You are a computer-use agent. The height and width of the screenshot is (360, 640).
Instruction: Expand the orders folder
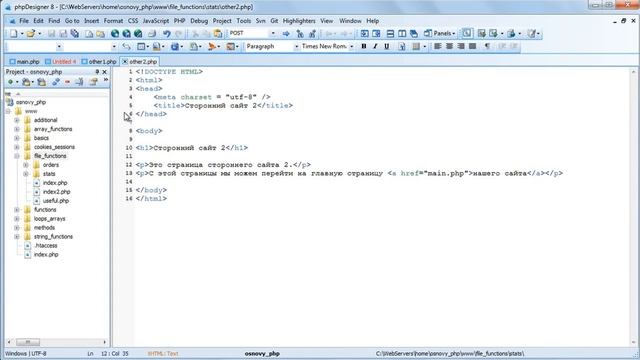[x=26, y=165]
